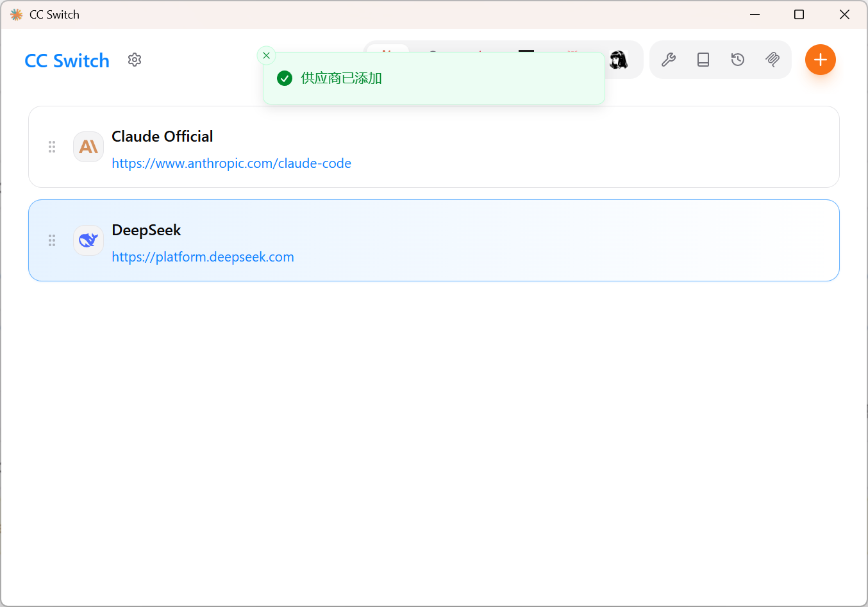The image size is (868, 607).
Task: Click the CC Switch title heading
Action: click(67, 61)
